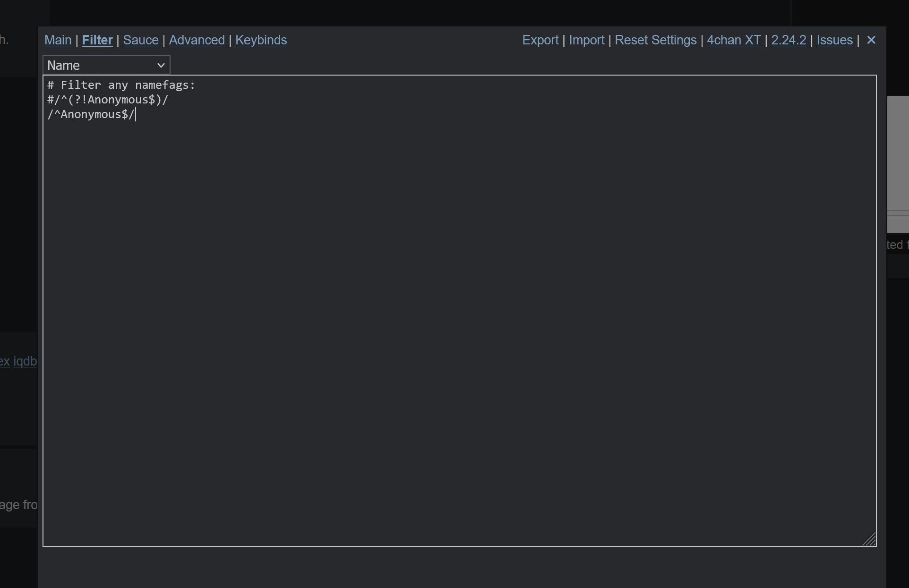Click the Export settings link

click(540, 40)
